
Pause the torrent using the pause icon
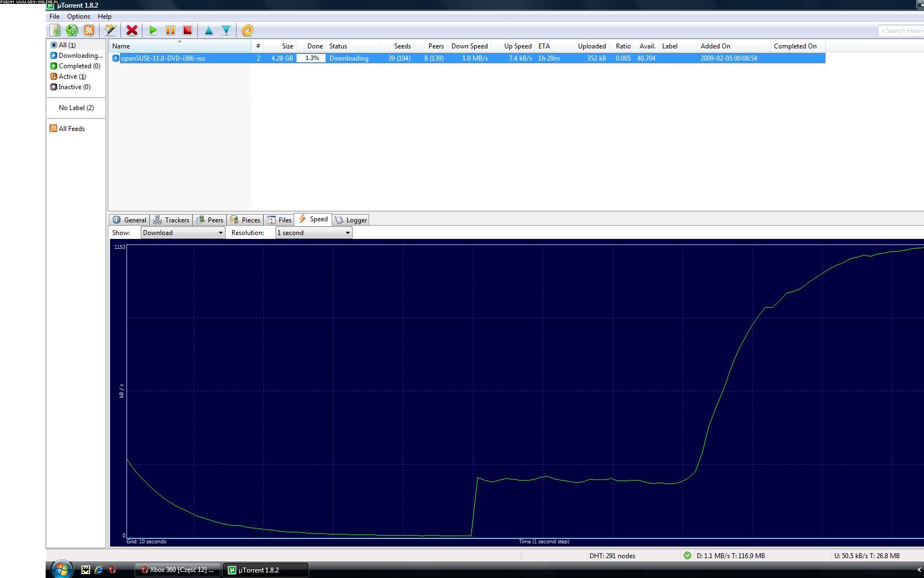(x=170, y=31)
